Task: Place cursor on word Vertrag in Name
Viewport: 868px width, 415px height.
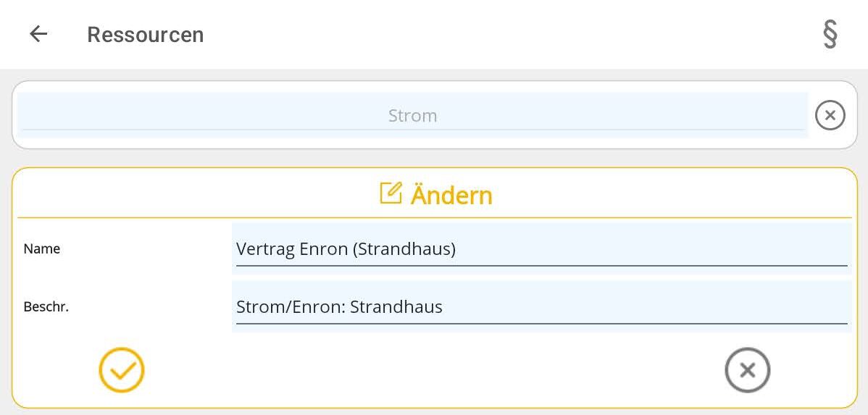Action: tap(263, 249)
